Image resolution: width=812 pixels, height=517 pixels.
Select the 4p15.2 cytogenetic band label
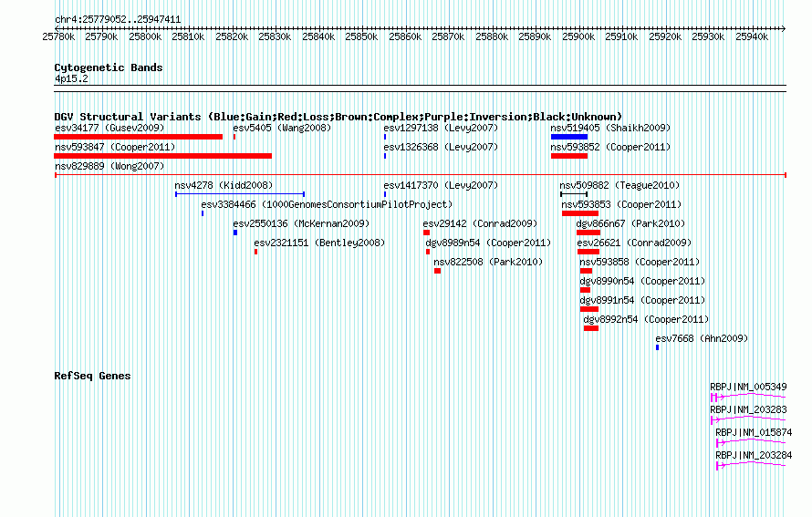pos(71,78)
